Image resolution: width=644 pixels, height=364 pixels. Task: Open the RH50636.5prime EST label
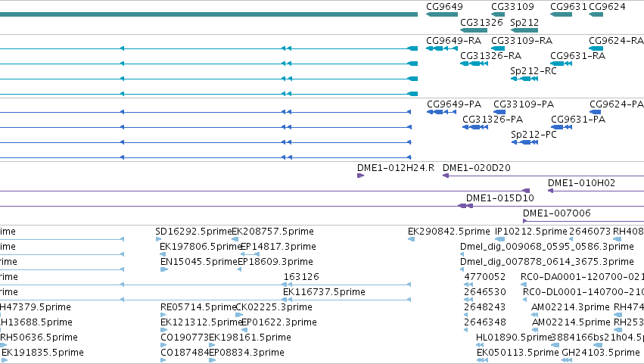tap(39, 338)
